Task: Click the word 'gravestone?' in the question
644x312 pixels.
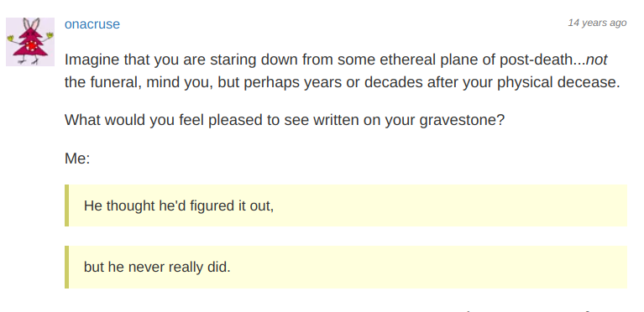Action: click(x=462, y=120)
